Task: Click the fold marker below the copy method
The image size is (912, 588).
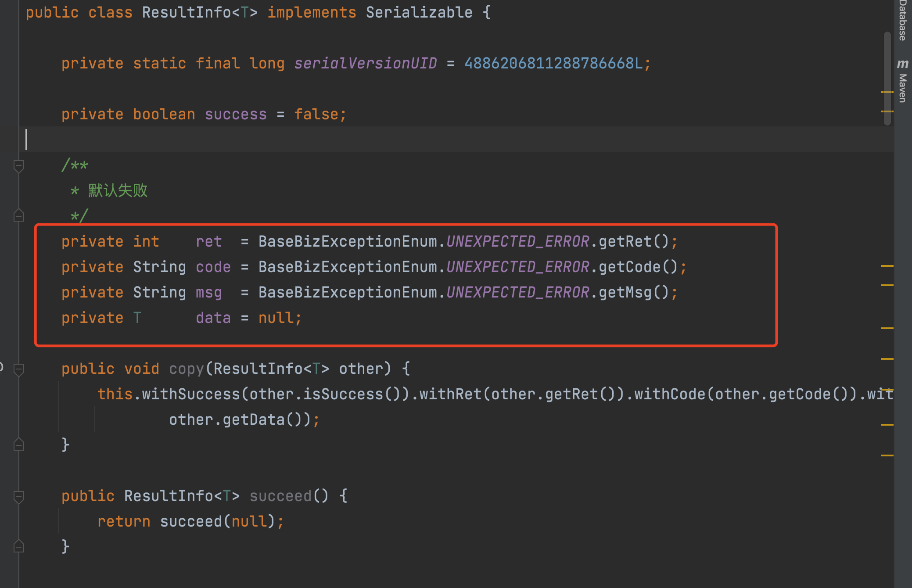Action: click(18, 444)
